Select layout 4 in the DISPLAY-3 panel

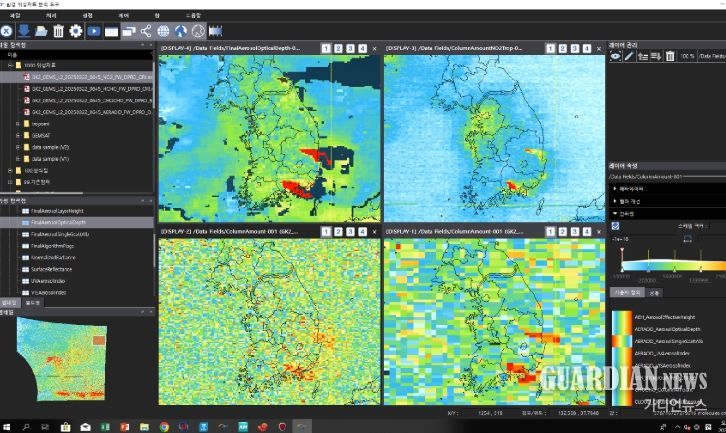(x=587, y=48)
